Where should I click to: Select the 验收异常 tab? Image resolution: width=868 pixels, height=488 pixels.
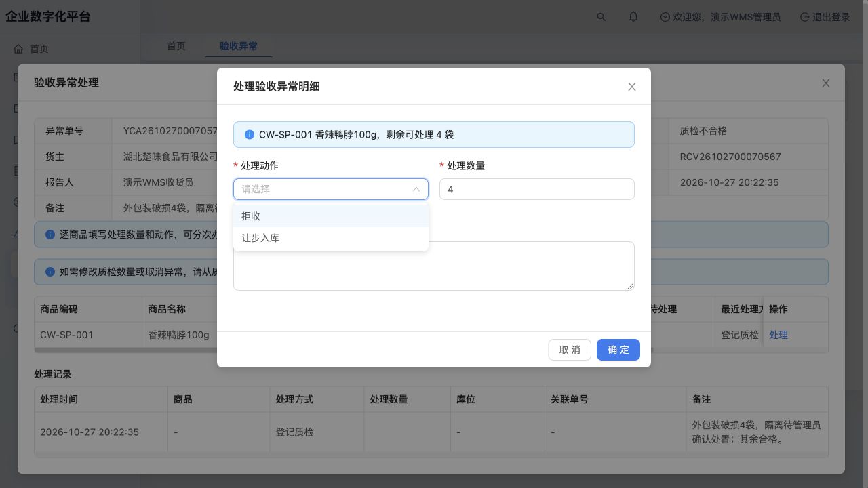click(239, 46)
